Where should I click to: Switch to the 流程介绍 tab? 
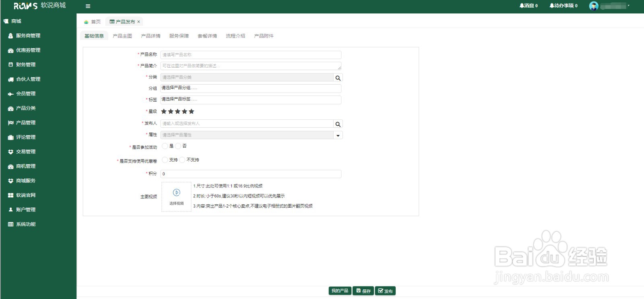(235, 36)
